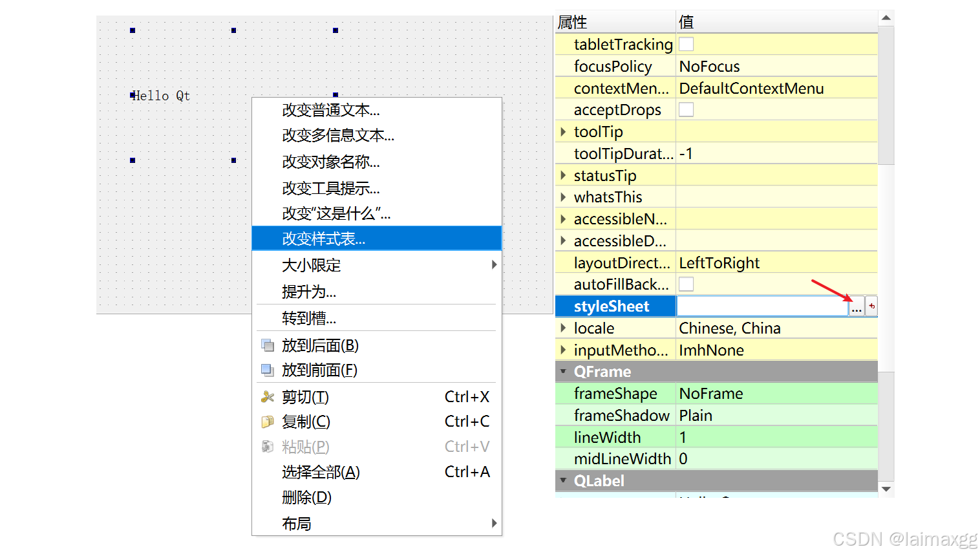980x556 pixels.
Task: Expand the accessibleName property row
Action: 563,219
